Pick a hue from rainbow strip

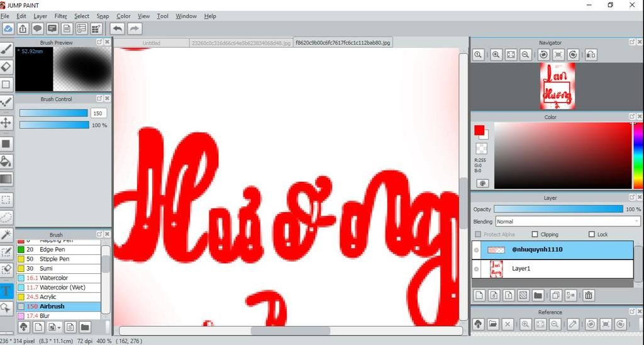click(639, 156)
